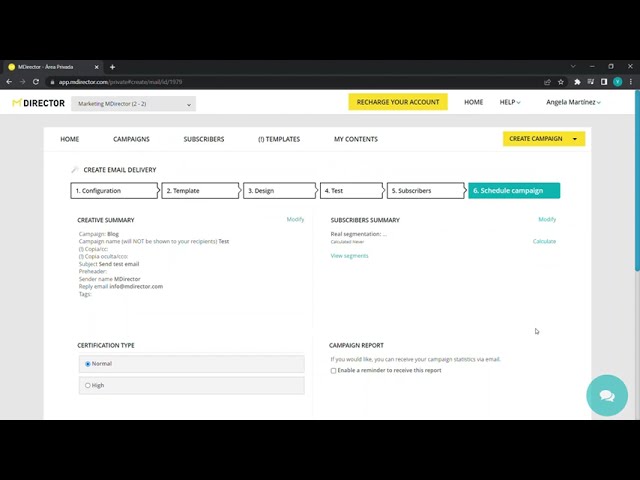The height and width of the screenshot is (480, 640).
Task: Open MY CONTENTS navigation tab
Action: 356,139
